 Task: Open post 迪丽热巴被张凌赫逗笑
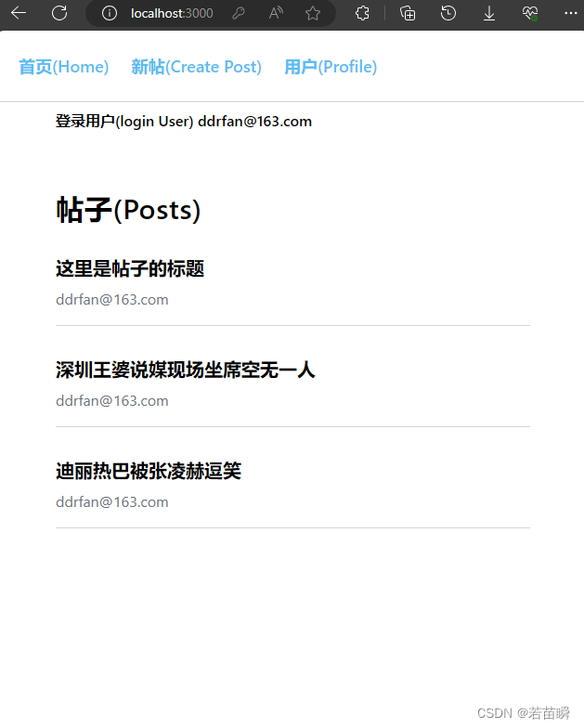tap(149, 472)
